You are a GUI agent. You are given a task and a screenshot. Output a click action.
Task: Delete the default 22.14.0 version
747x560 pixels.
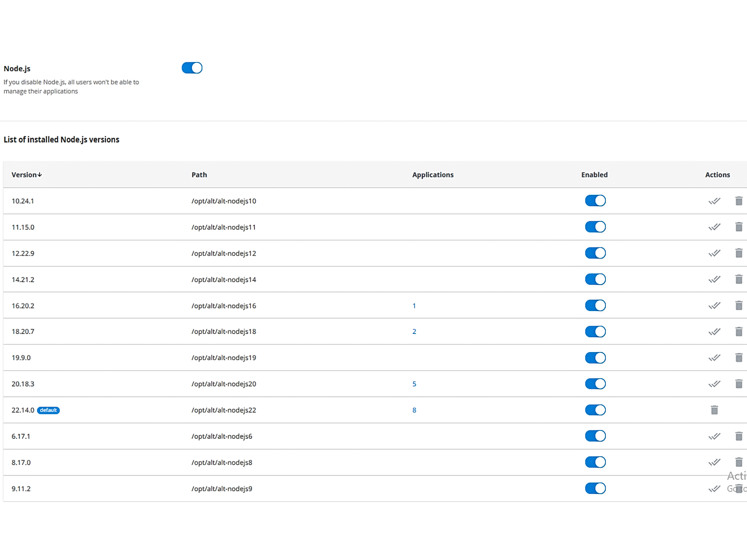tap(714, 410)
